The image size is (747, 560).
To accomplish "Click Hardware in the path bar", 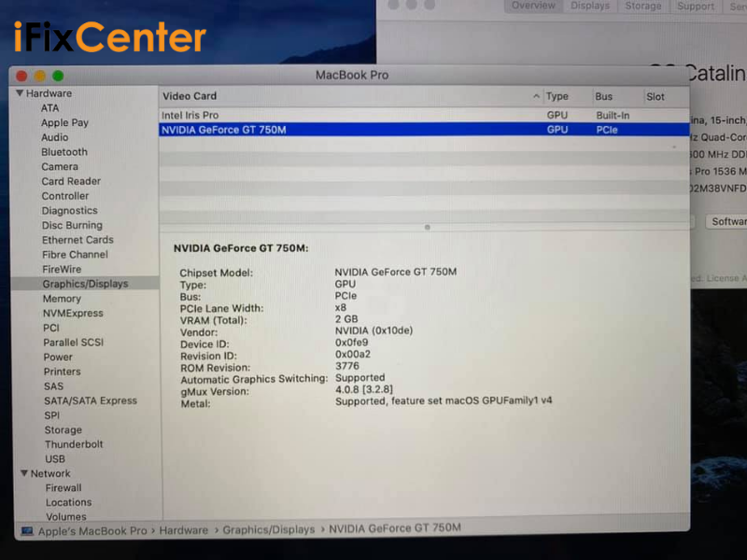I will click(183, 530).
